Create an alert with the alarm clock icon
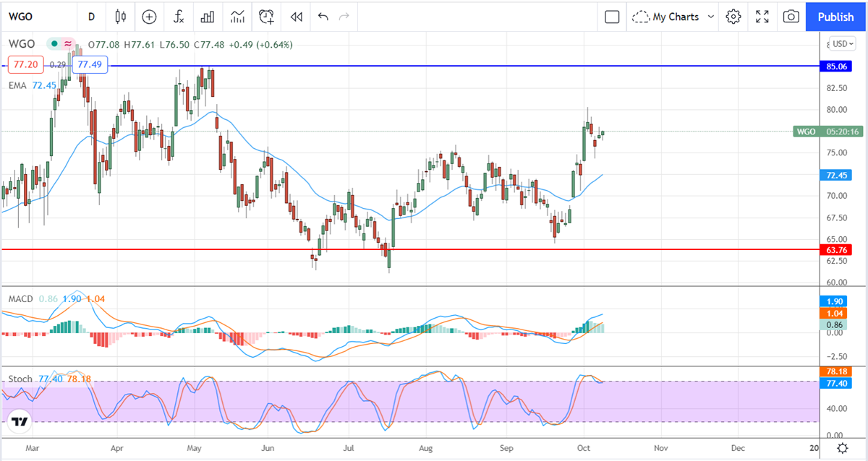 (267, 16)
